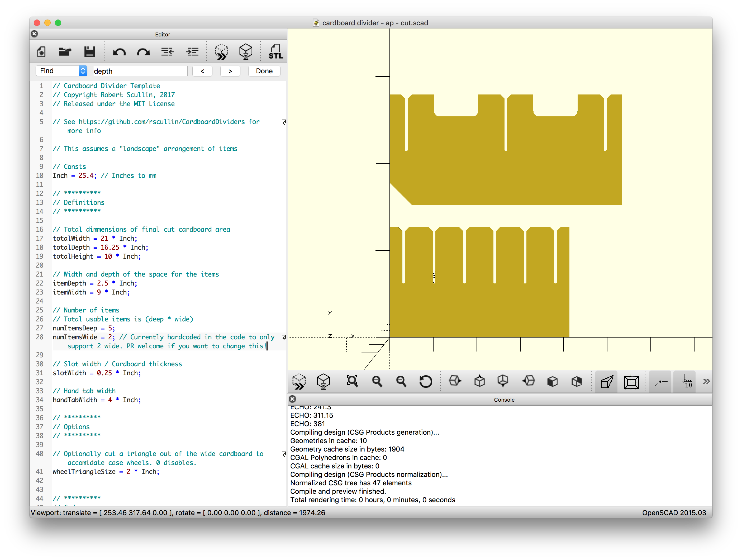Expand the viewer toolbar overflow chevron

[x=706, y=382]
